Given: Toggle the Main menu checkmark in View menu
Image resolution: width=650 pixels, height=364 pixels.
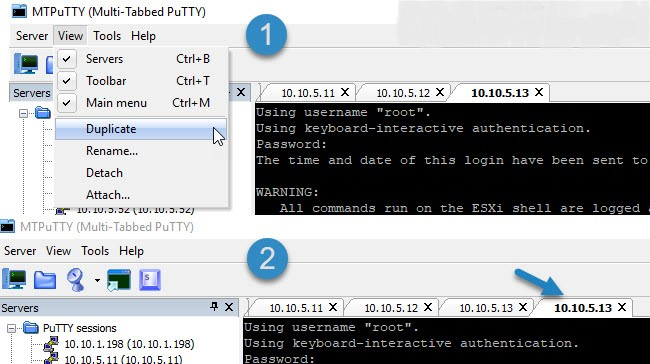Looking at the screenshot, I should [x=66, y=103].
